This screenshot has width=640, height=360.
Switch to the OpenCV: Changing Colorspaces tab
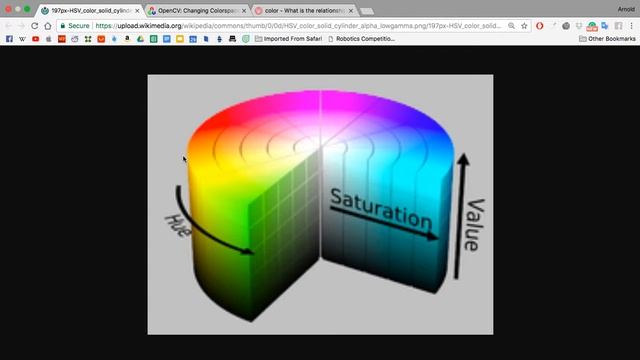tap(198, 11)
